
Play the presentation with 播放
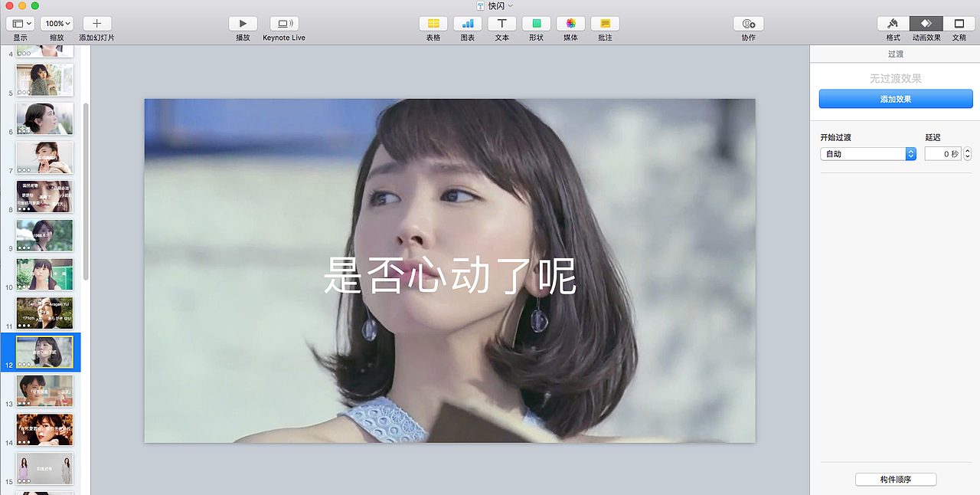click(243, 25)
